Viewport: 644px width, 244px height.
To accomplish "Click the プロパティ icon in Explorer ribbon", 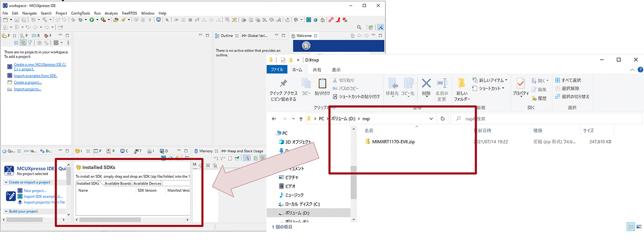I will 521,84.
